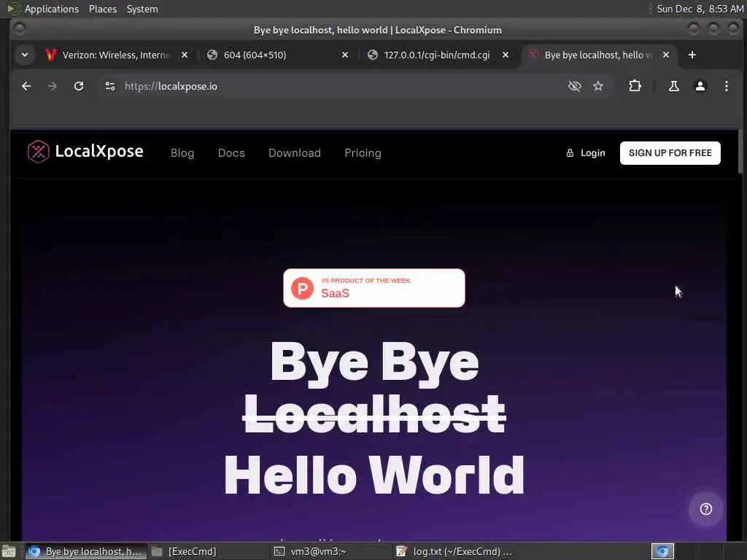Open the browser profile avatar icon

tap(700, 86)
